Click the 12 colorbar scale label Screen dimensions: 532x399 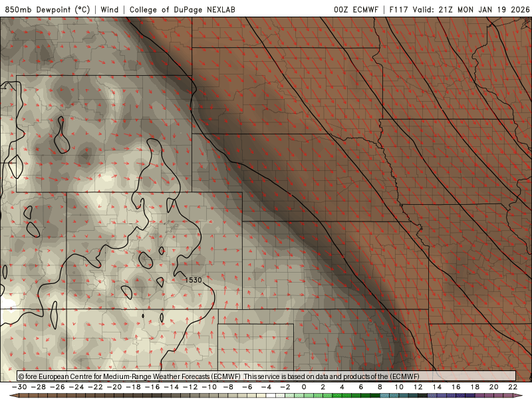click(418, 387)
